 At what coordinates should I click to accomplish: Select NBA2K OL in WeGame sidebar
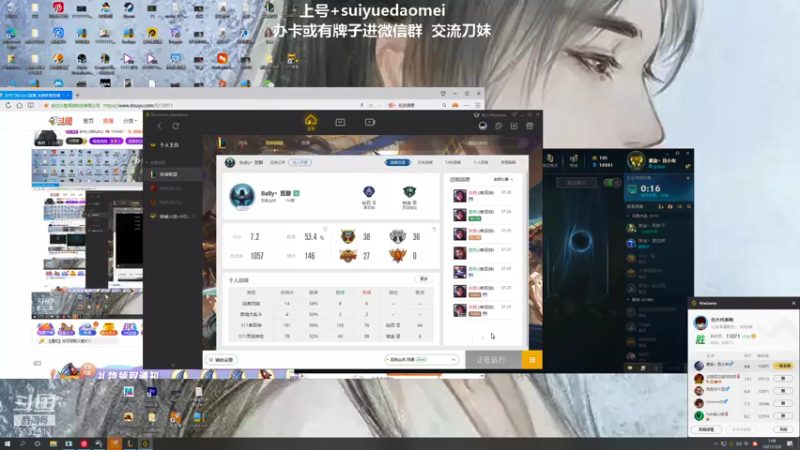(x=173, y=188)
